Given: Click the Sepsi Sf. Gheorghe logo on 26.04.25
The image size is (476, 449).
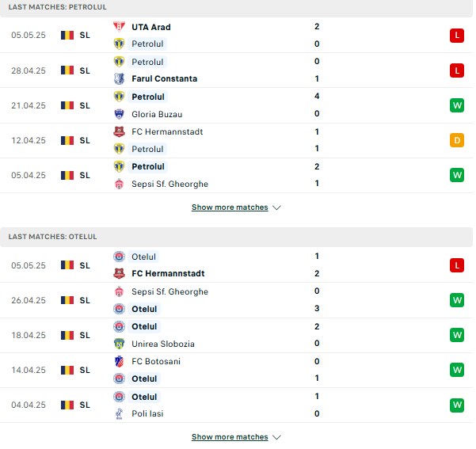Looking at the screenshot, I should 119,291.
